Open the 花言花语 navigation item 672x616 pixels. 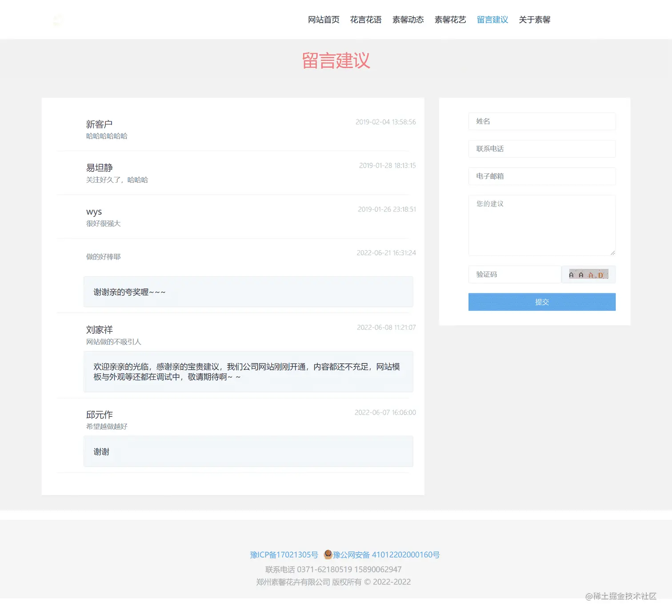click(x=366, y=20)
